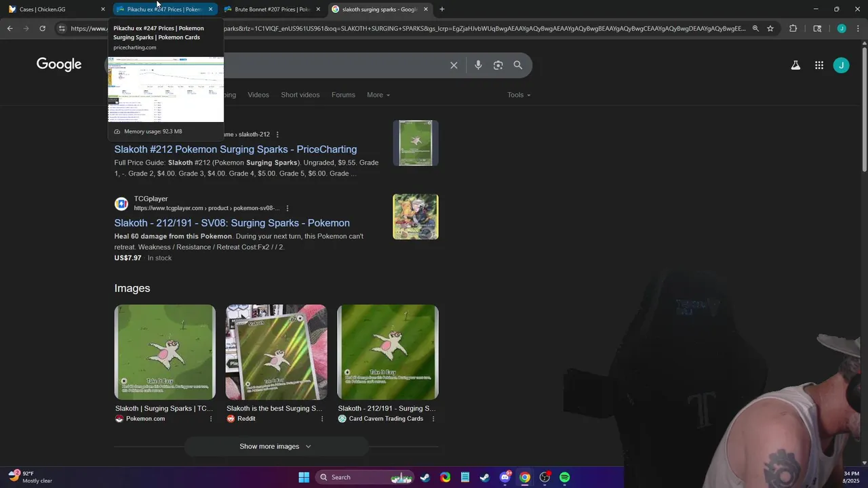Viewport: 868px width, 488px height.
Task: Go back to the previous page
Action: (x=9, y=28)
